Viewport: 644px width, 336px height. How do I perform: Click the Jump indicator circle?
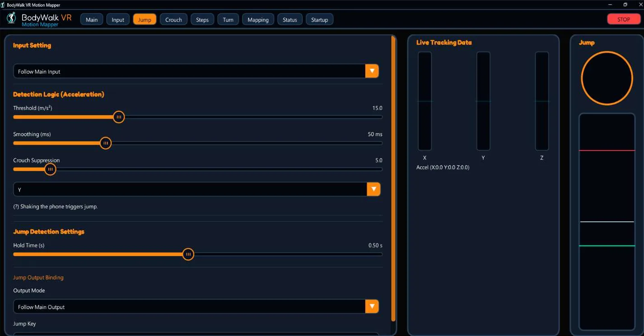coord(607,78)
